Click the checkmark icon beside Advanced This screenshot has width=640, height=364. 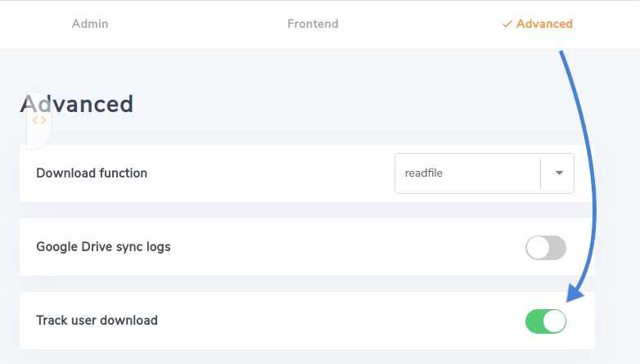click(x=507, y=25)
